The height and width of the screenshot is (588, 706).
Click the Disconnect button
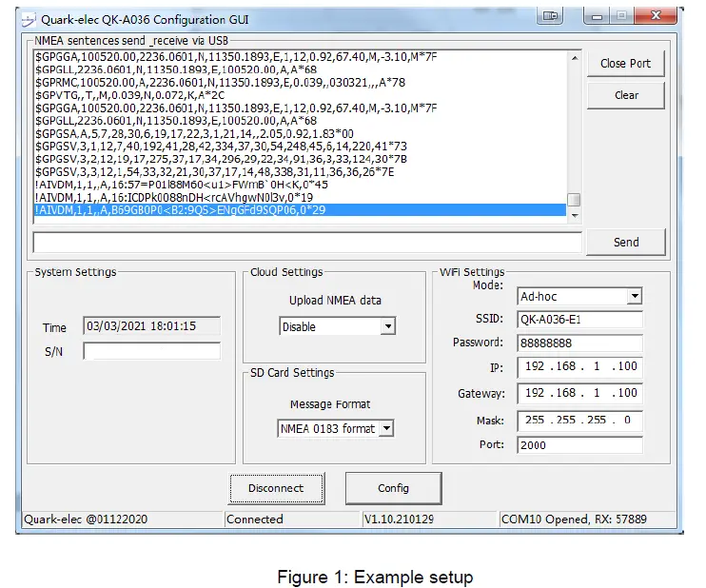pos(276,488)
